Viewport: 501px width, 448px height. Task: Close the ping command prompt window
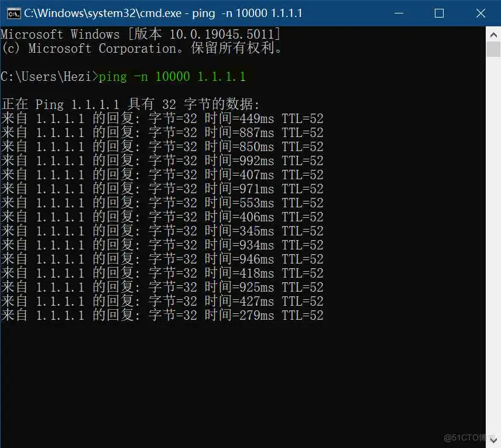point(481,13)
